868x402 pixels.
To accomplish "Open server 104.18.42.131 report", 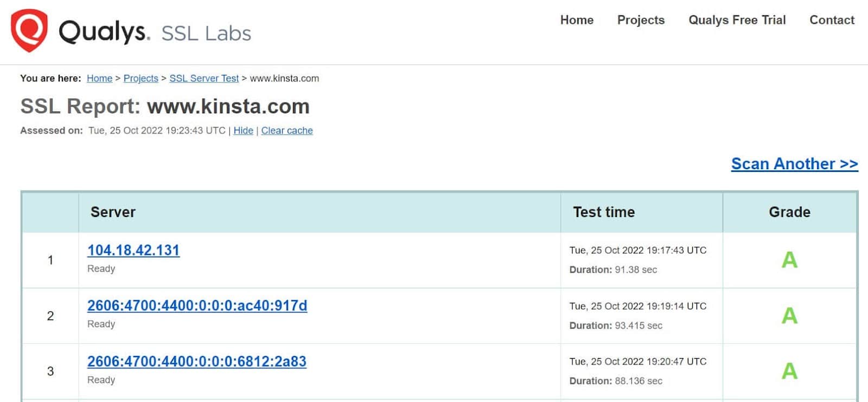I will tap(133, 250).
